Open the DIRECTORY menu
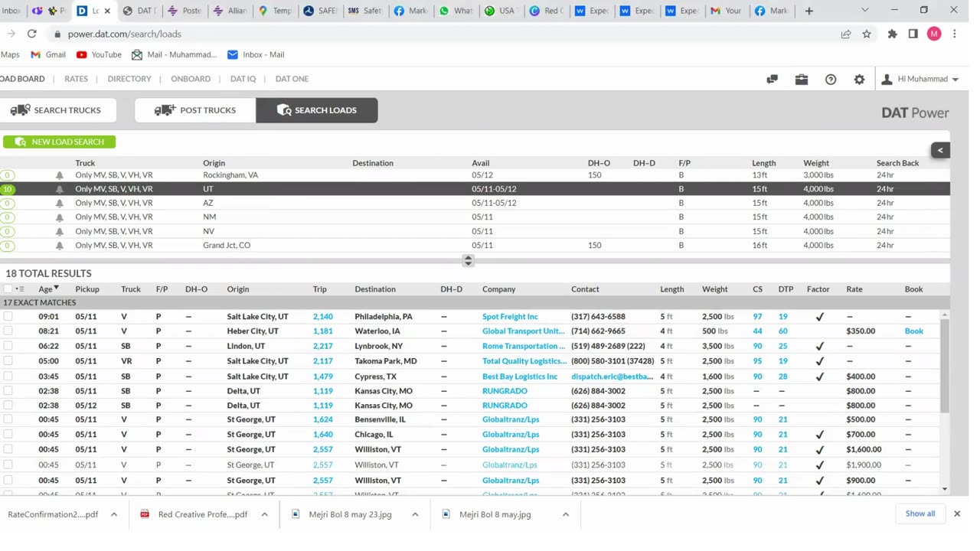This screenshot has height=551, width=980. coord(129,79)
